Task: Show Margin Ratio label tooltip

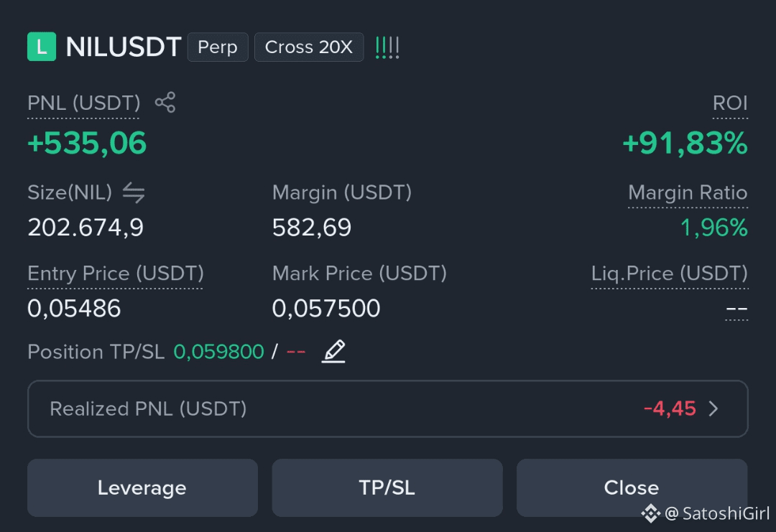Action: coord(688,192)
